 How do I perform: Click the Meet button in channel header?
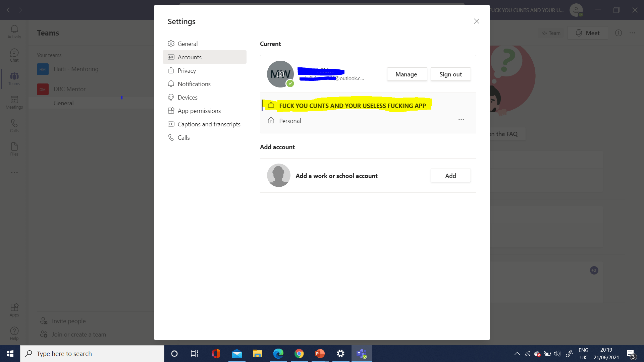(x=588, y=33)
